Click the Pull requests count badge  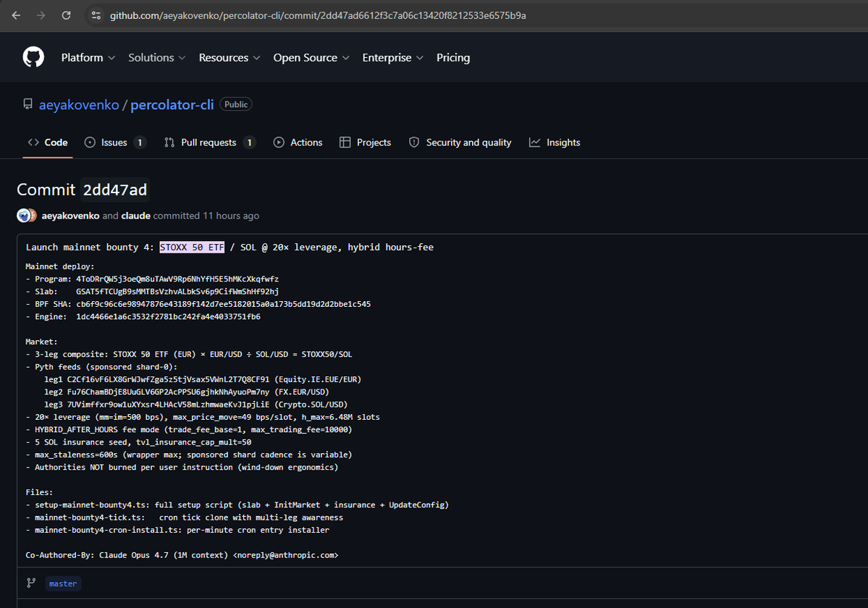coord(250,143)
